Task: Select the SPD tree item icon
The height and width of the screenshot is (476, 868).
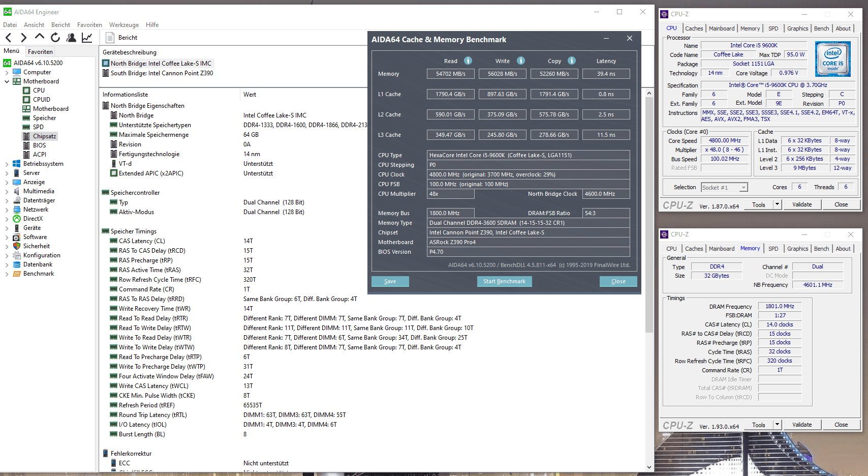Action: (26, 127)
